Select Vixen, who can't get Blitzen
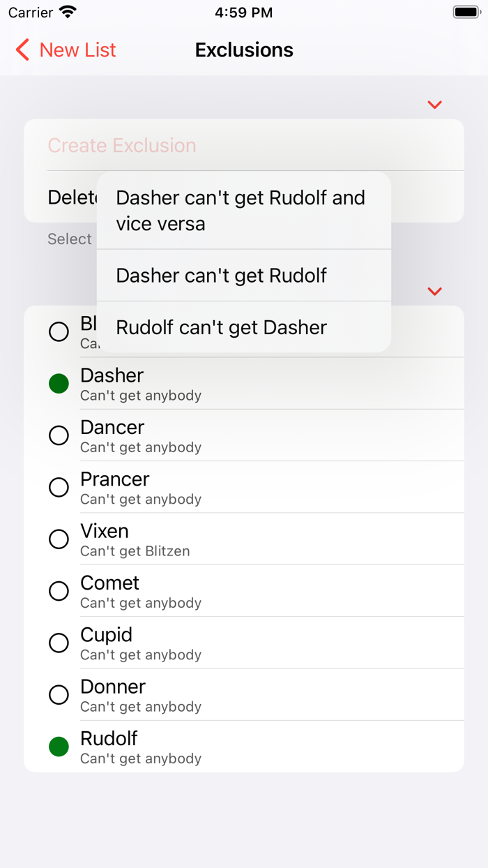The image size is (488, 868). coord(59,539)
